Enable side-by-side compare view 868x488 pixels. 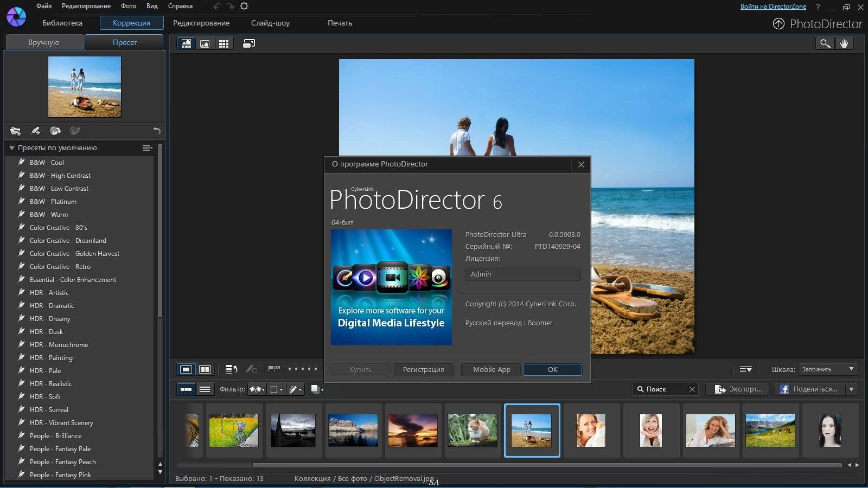point(205,369)
